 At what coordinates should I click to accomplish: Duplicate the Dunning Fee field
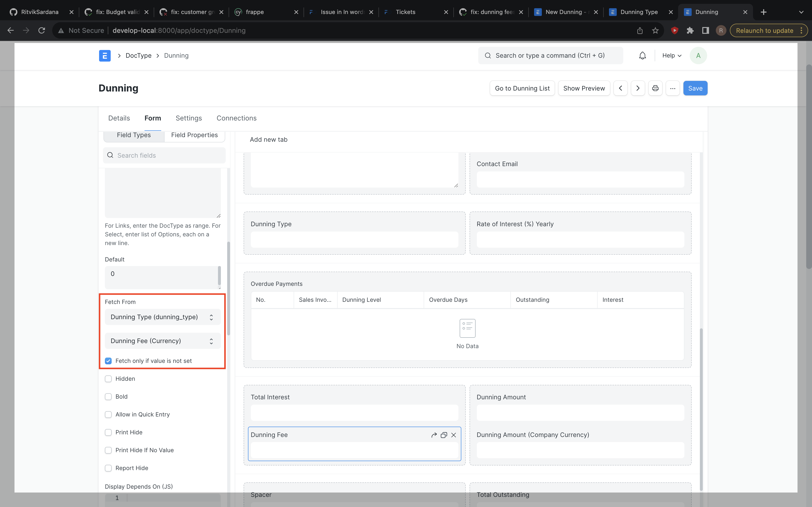(444, 435)
